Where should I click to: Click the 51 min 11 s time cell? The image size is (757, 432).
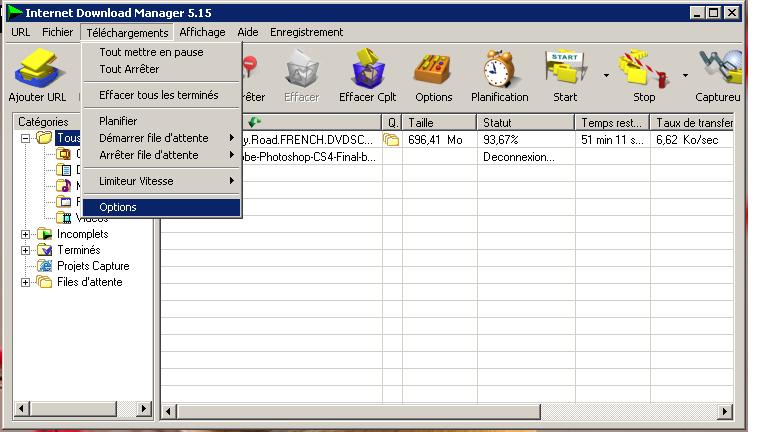[x=612, y=140]
